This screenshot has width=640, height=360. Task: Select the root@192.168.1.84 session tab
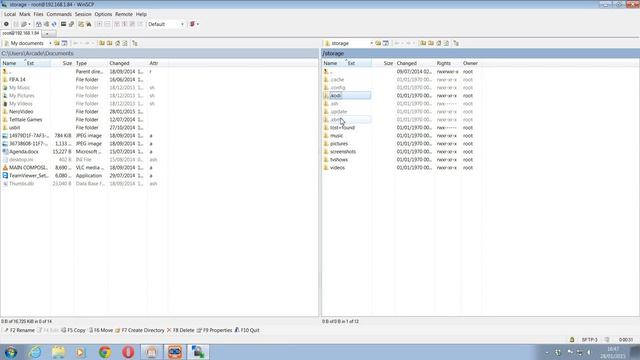[x=21, y=33]
